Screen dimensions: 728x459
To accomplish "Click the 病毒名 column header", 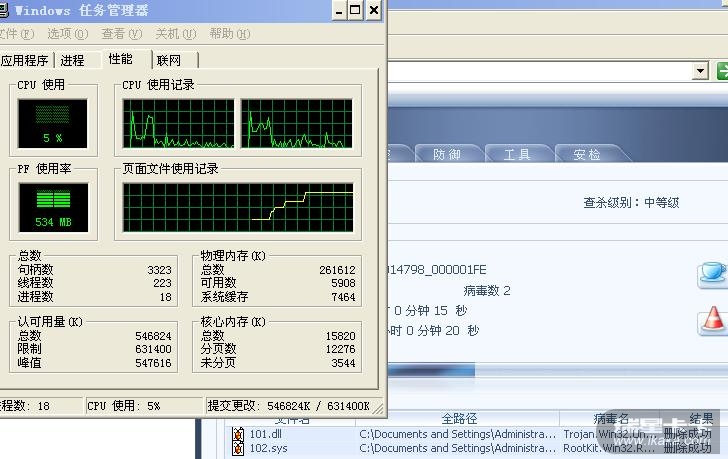I will click(x=611, y=419).
